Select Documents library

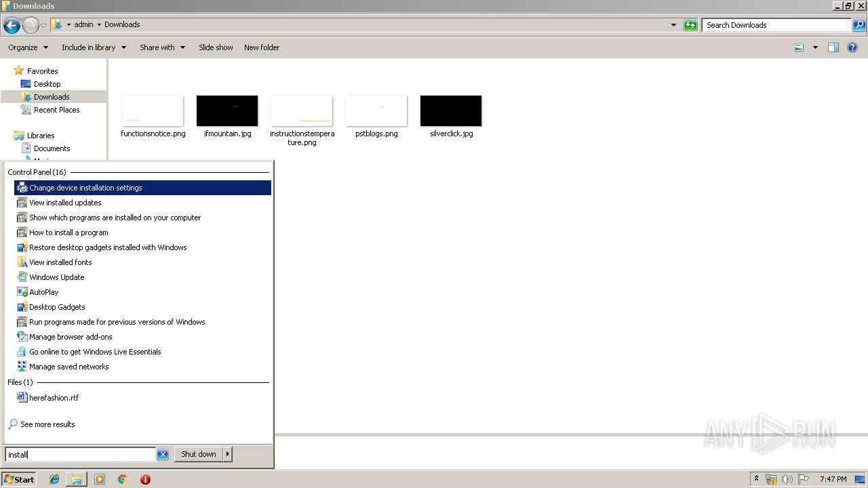[52, 148]
